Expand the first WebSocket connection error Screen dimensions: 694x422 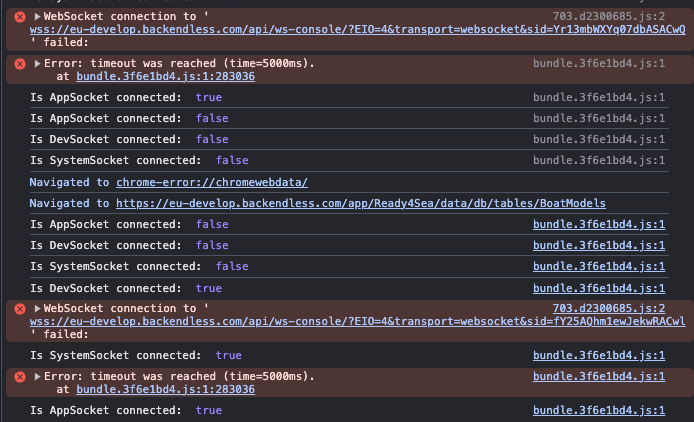point(38,18)
